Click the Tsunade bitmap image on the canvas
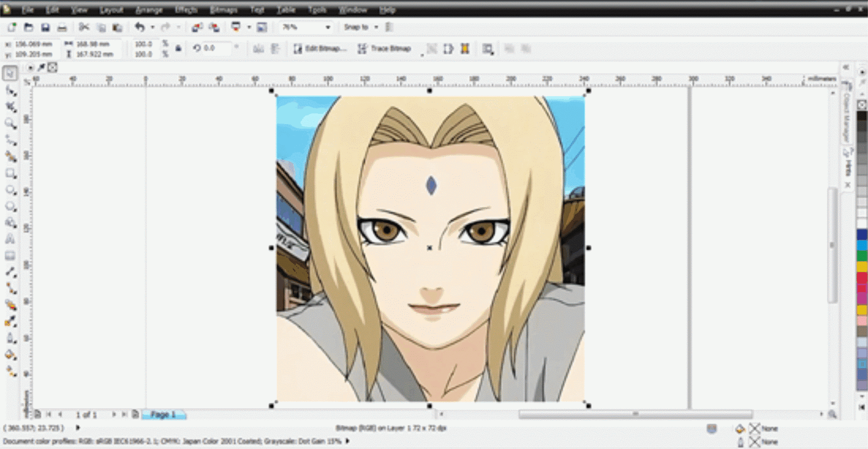Screen dimensions: 868x449 click(x=430, y=248)
